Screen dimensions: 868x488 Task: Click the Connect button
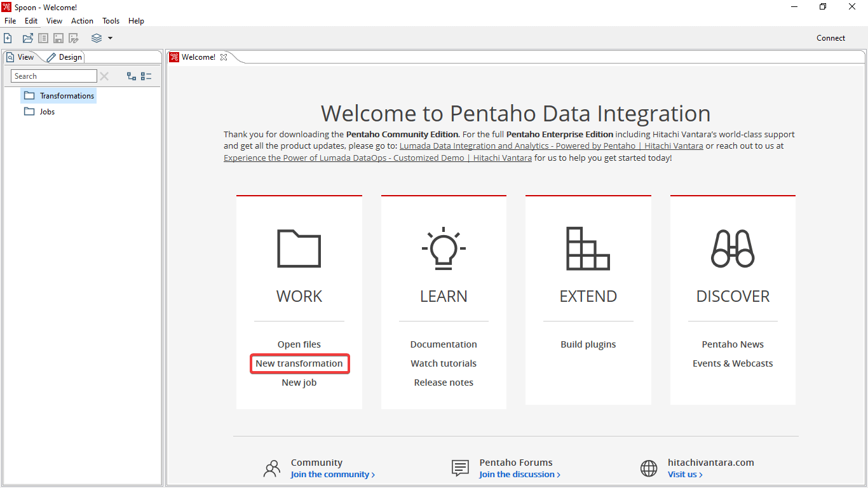coord(831,38)
